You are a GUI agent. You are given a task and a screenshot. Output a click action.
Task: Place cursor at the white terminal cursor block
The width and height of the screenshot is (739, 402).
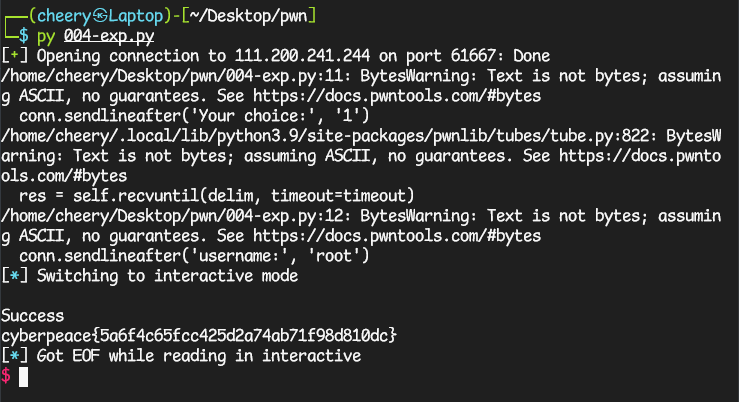point(24,376)
